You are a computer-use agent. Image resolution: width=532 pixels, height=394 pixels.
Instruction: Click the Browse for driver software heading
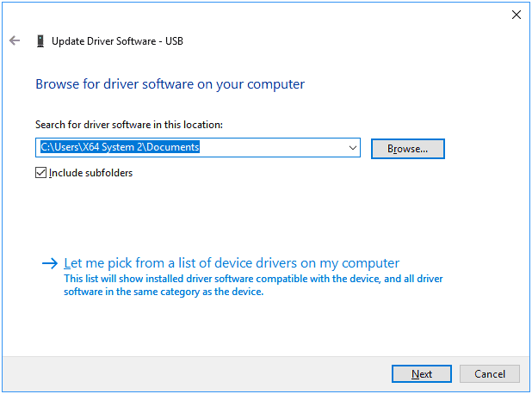pos(170,84)
